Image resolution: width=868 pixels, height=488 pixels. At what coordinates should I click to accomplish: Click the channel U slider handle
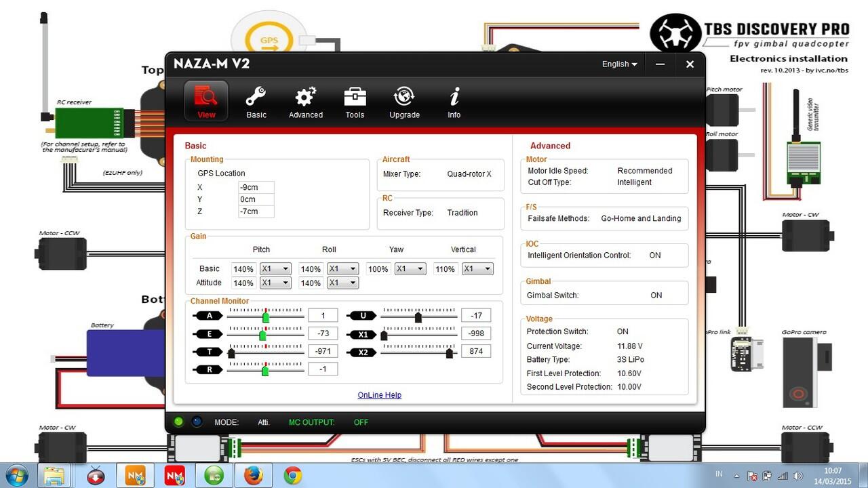tap(418, 317)
